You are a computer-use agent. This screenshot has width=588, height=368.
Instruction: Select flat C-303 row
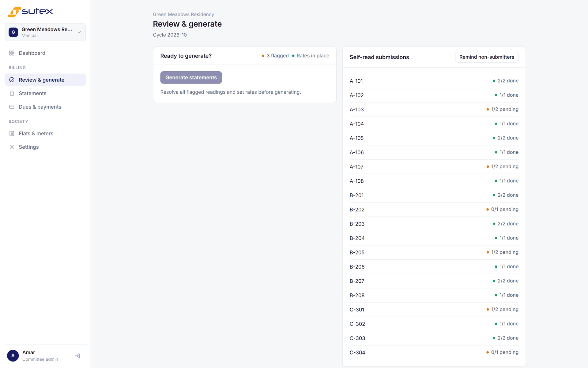click(x=434, y=338)
